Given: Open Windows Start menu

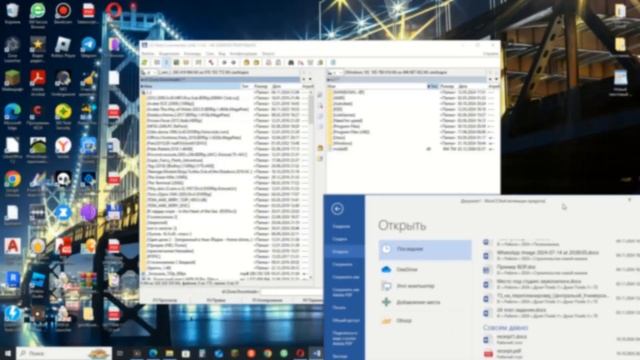Looking at the screenshot, I should point(8,353).
